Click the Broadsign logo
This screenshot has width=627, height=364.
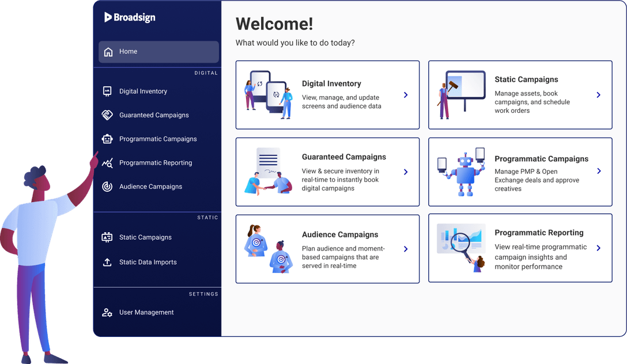(131, 17)
